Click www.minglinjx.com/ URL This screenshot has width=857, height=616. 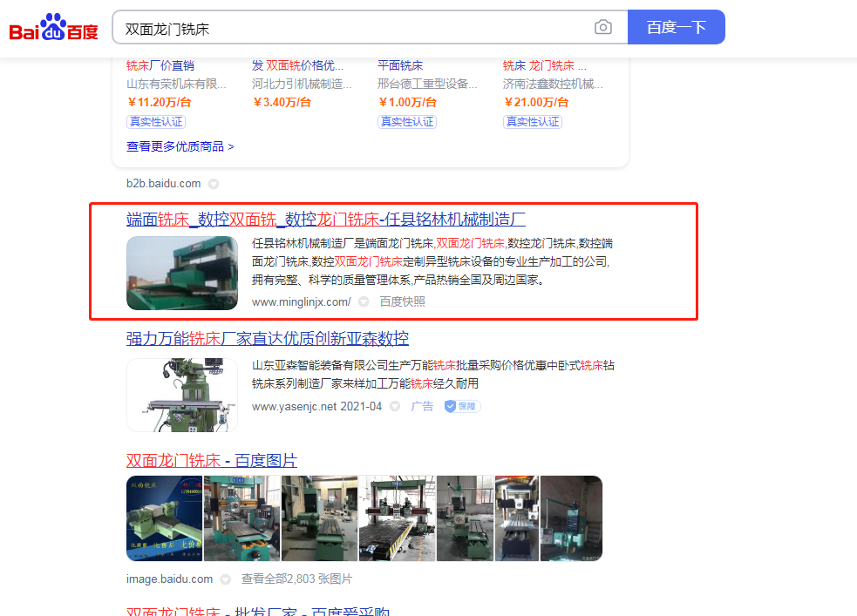[x=301, y=301]
